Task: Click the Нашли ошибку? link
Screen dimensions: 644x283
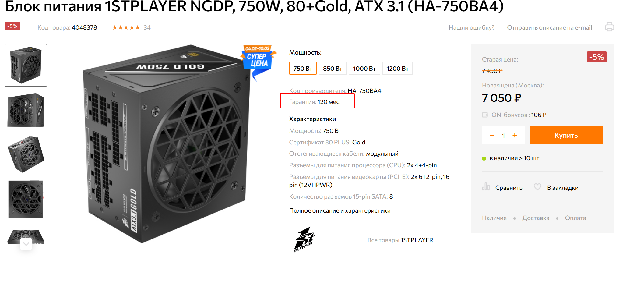Action: coord(471,27)
